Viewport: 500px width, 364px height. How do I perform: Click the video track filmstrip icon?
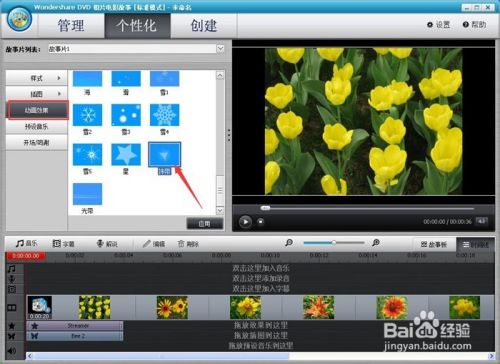pos(12,308)
